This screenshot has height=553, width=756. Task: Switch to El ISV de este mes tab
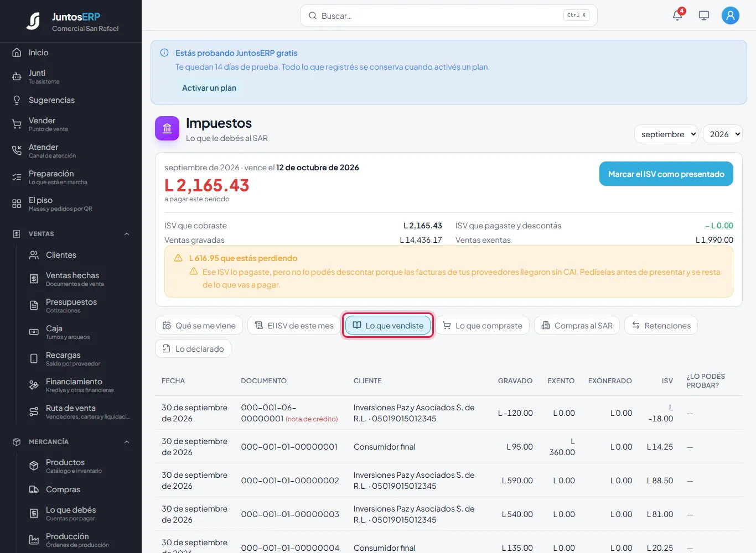tap(294, 326)
